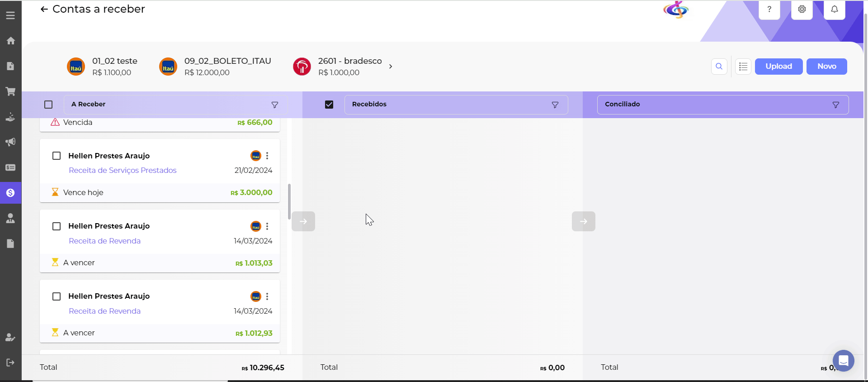
Task: Select the R$ 3.000,00 Vence hoje entry checkbox
Action: 57,156
